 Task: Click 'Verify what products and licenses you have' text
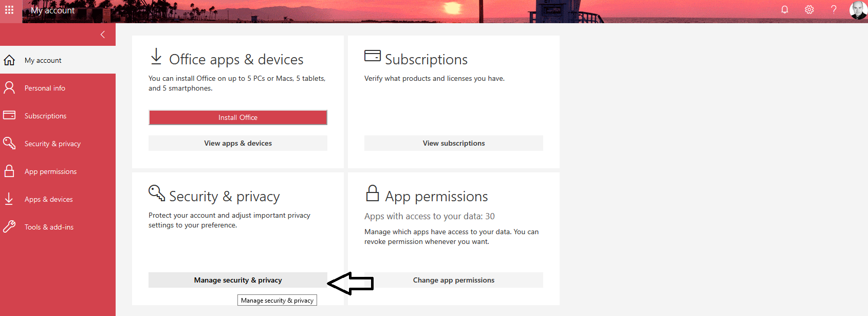[x=435, y=78]
